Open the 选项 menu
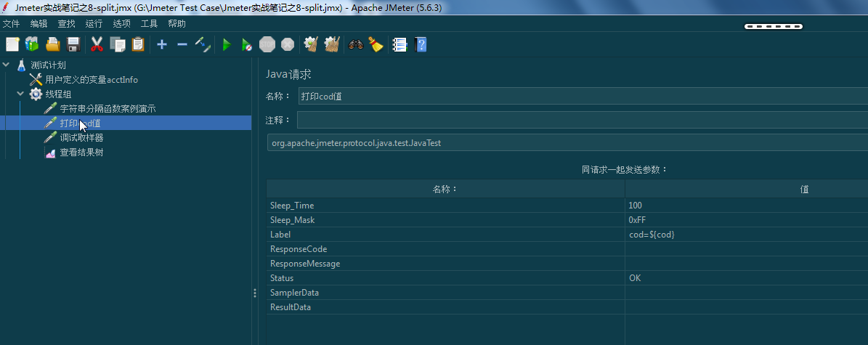 (122, 23)
